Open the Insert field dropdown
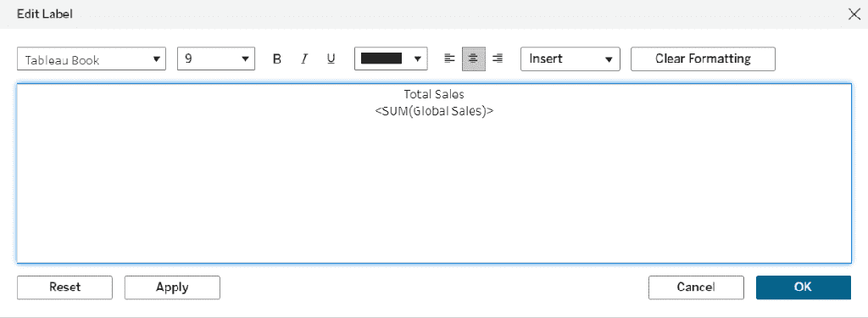The height and width of the screenshot is (318, 868). point(570,59)
